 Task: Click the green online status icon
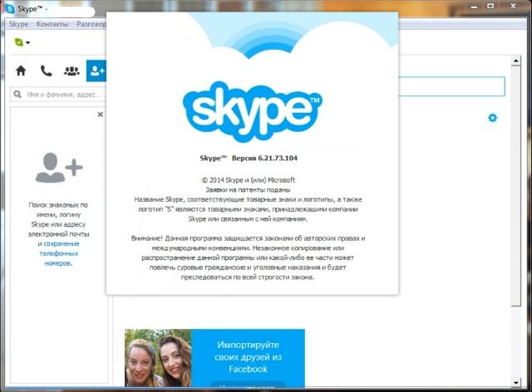[19, 42]
